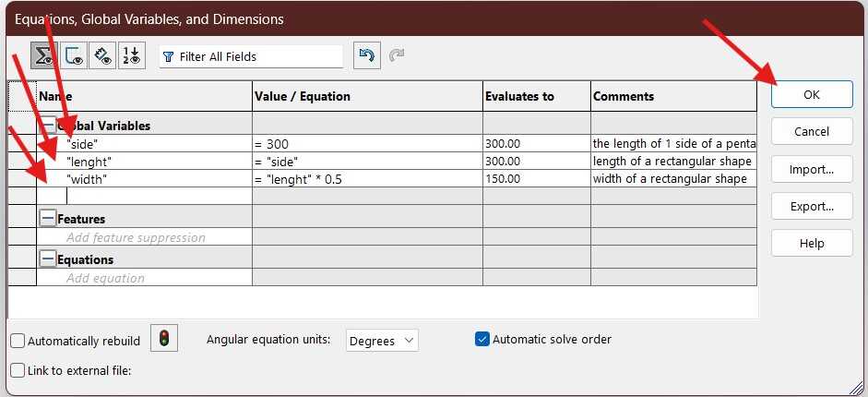868x397 pixels.
Task: Enable Automatically rebuild checkbox
Action: tap(18, 341)
